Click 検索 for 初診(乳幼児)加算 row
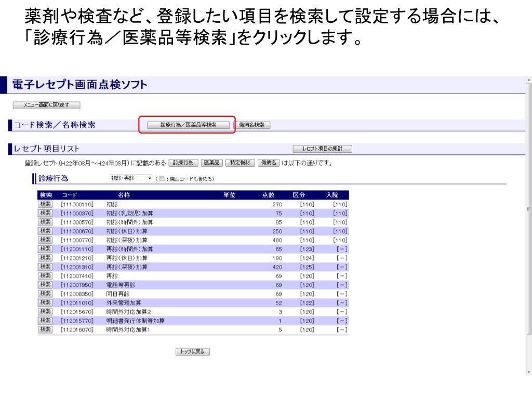This screenshot has height=399, width=532. pos(46,213)
